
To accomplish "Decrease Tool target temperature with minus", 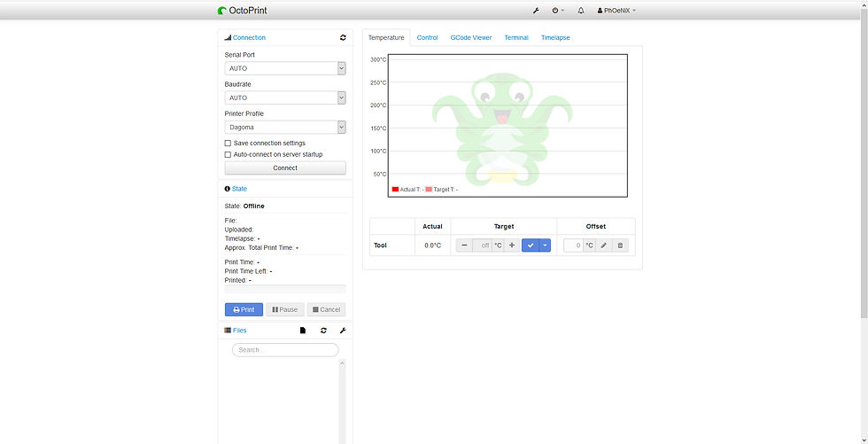I will click(x=464, y=245).
